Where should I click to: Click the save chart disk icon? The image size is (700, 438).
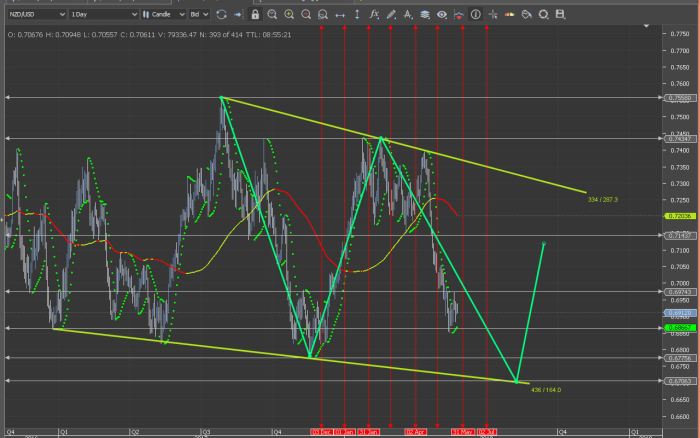(560, 14)
